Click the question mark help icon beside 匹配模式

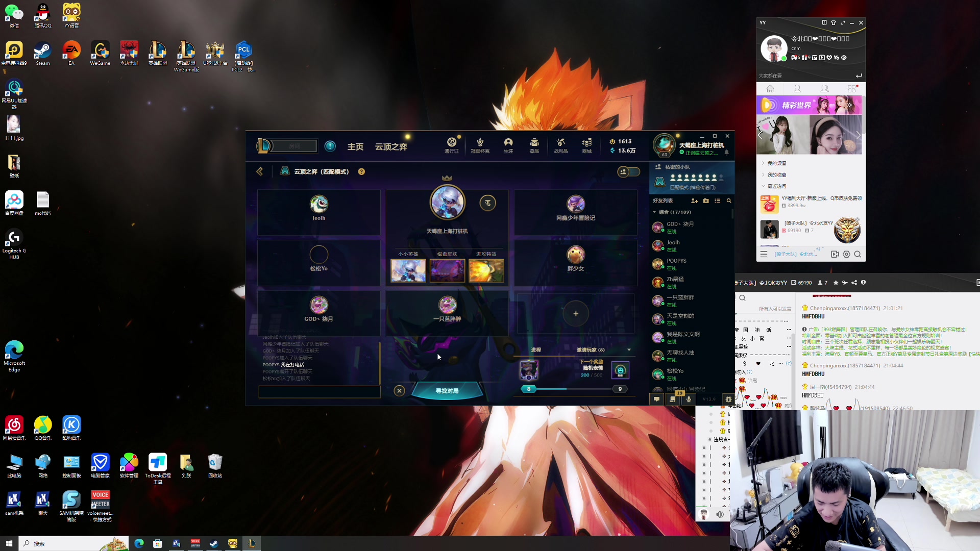[361, 172]
